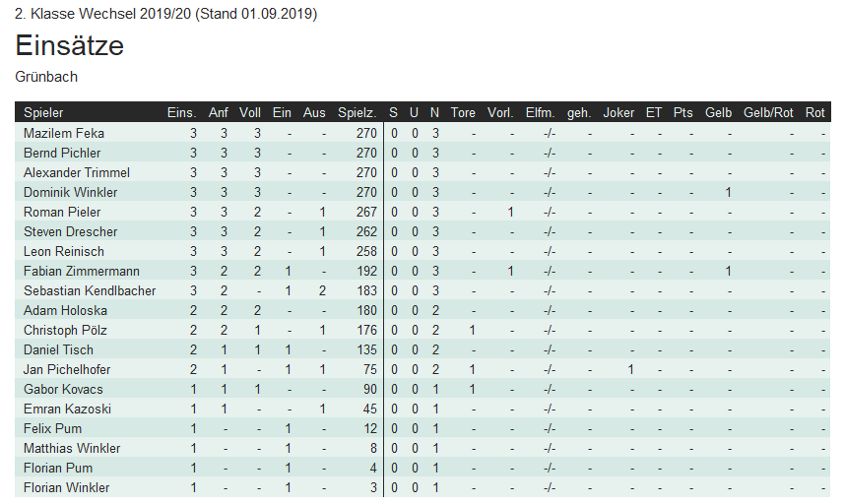Select Gabor Kovacs in the list
Image resolution: width=845 pixels, height=504 pixels.
63,389
